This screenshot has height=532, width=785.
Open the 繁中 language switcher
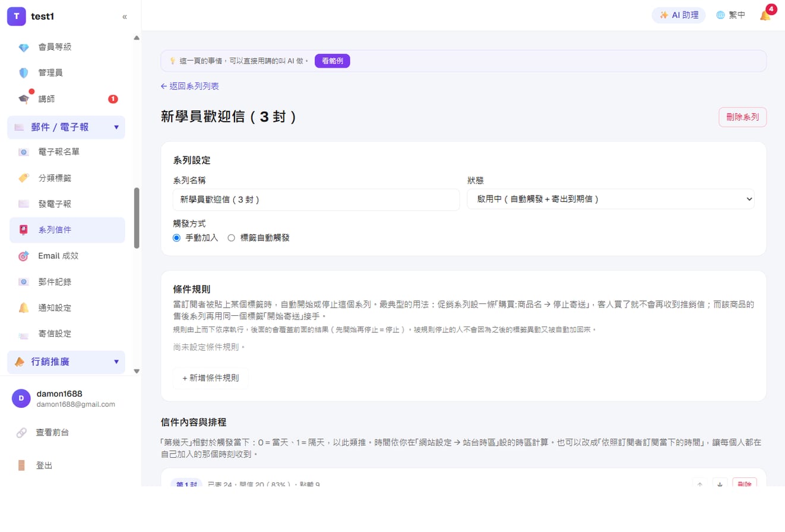tap(730, 15)
